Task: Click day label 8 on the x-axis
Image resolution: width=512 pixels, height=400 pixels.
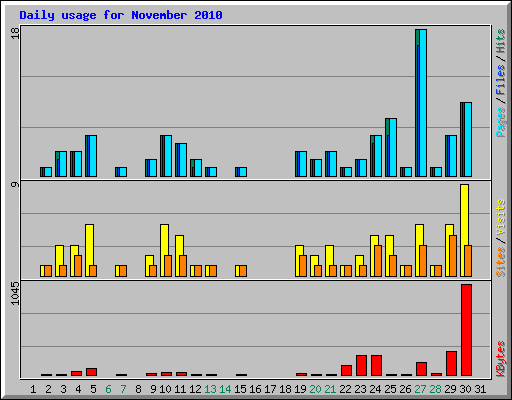Action: pyautogui.click(x=138, y=389)
